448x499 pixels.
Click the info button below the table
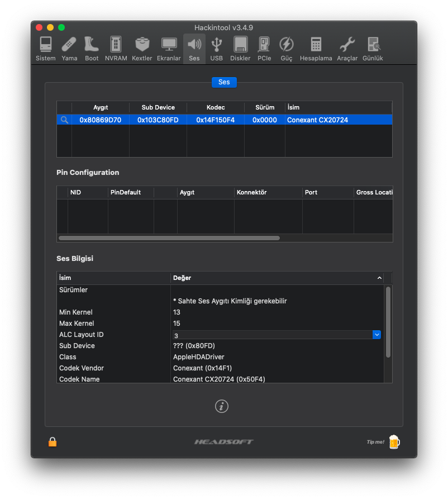click(222, 406)
